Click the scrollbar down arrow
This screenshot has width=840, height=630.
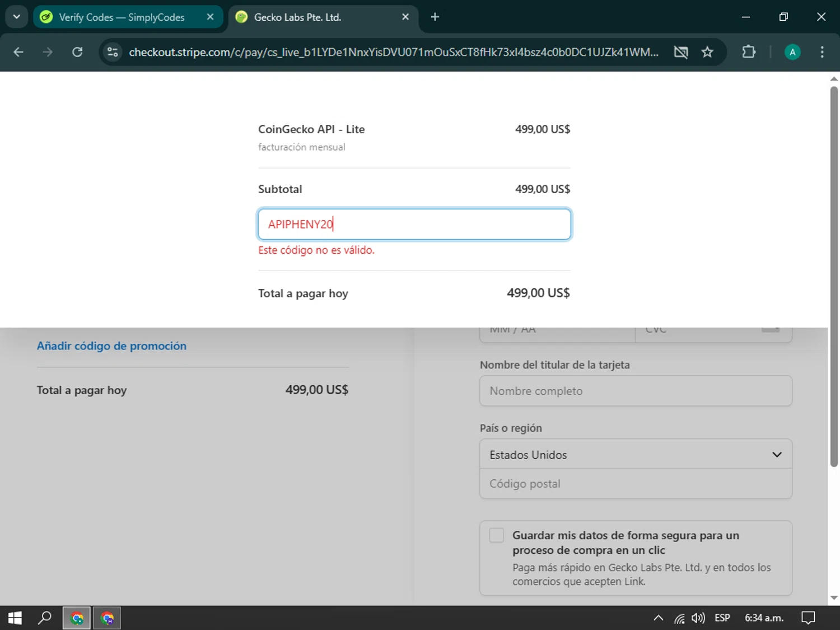click(x=834, y=598)
